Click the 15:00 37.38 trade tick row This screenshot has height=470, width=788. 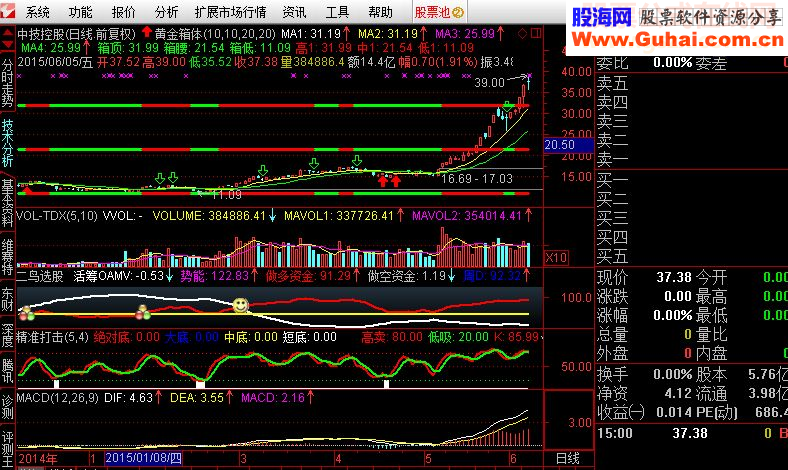point(692,433)
